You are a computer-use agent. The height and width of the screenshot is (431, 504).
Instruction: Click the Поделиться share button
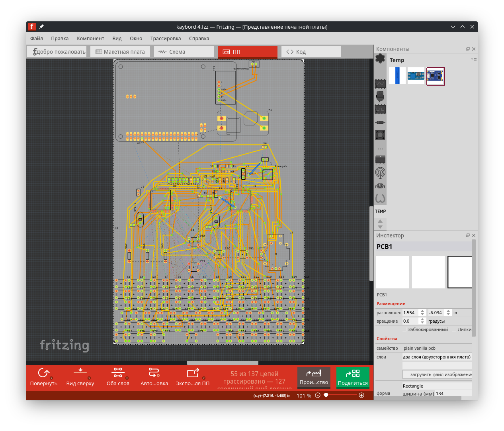coord(353,377)
